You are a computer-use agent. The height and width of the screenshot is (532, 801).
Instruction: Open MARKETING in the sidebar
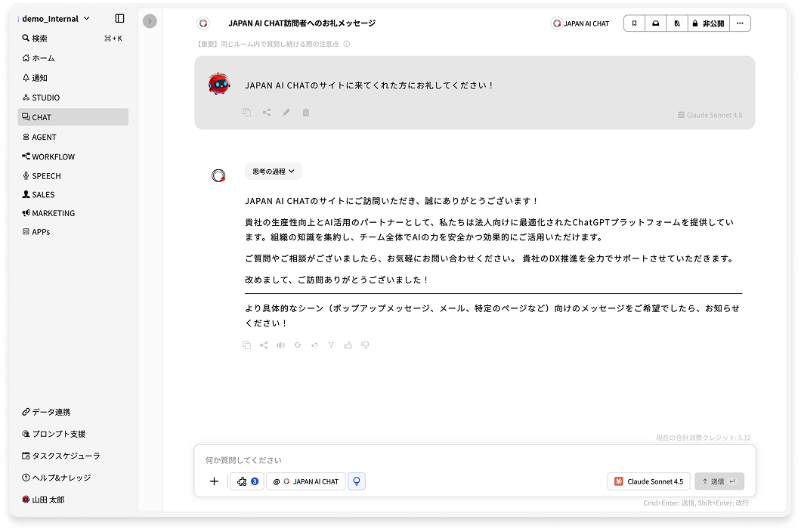[x=73, y=213]
